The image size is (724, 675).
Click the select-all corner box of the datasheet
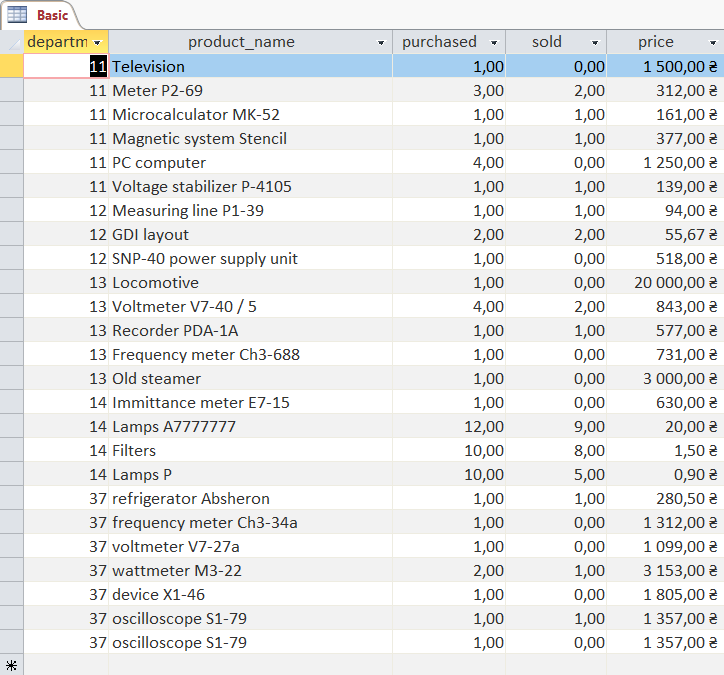coord(12,42)
